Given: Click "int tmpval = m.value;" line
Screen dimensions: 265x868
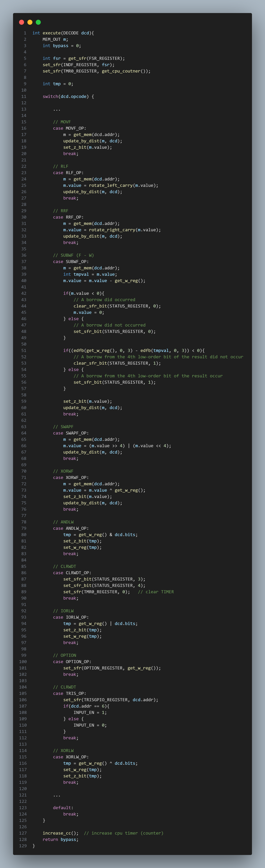Looking at the screenshot, I should tap(90, 274).
